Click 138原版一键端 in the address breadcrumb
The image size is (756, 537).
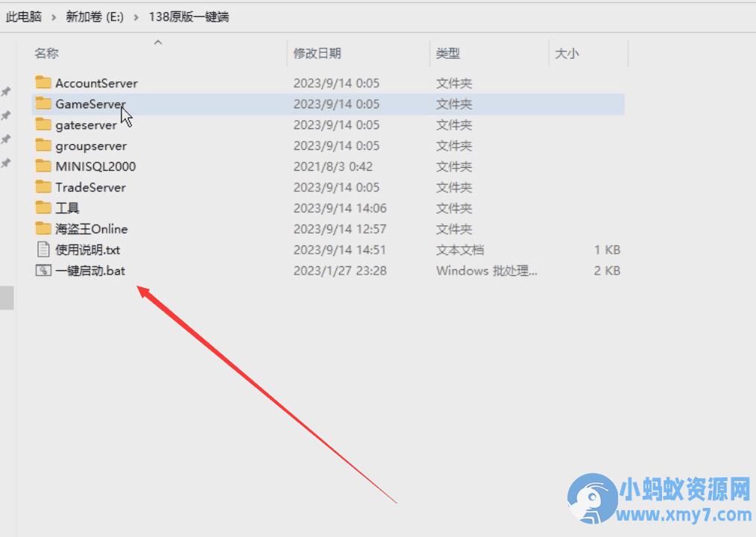[189, 16]
